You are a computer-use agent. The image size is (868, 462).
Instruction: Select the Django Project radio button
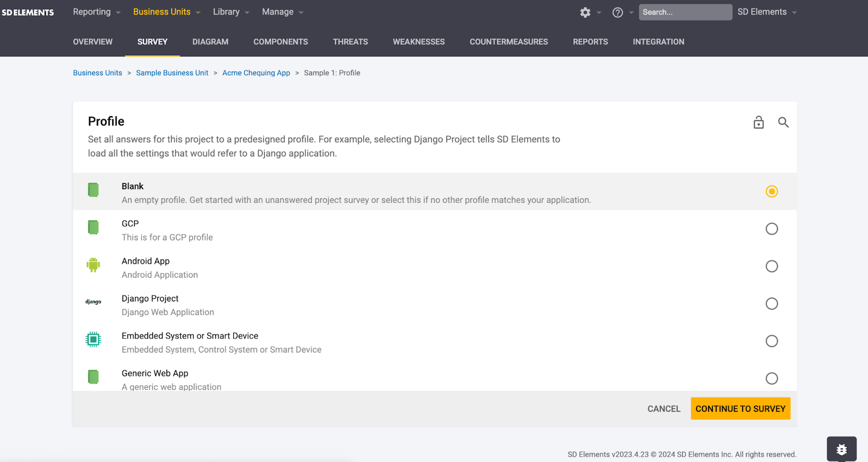coord(771,304)
